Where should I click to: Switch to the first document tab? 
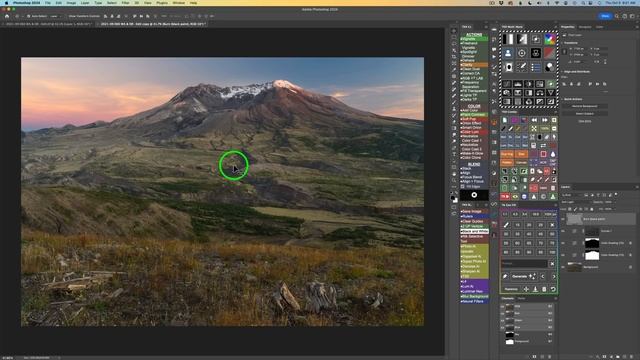click(x=48, y=24)
